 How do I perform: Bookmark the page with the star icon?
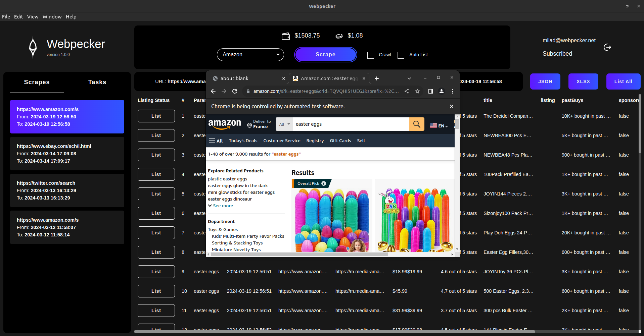point(417,91)
